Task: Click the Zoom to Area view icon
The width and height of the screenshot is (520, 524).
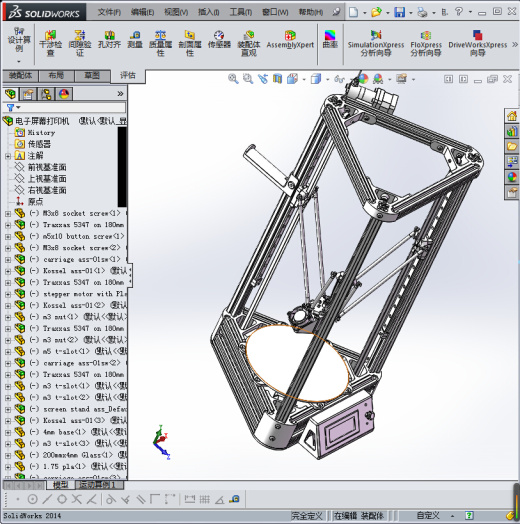Action: click(x=248, y=79)
